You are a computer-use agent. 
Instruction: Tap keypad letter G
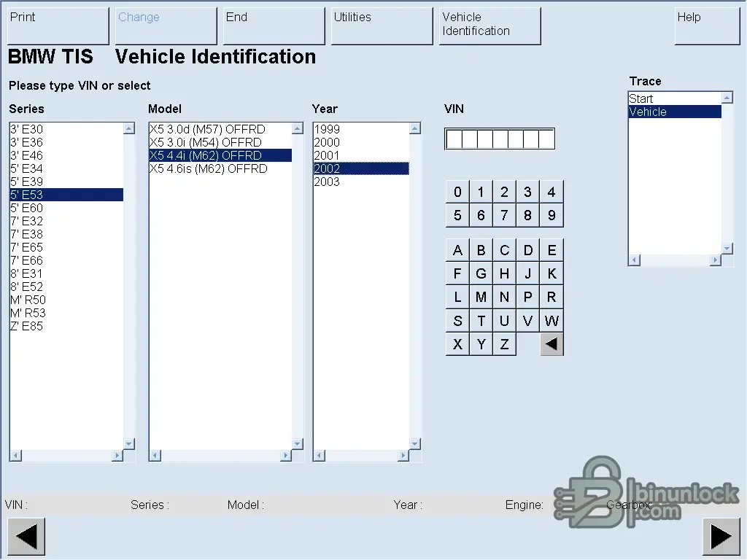click(481, 274)
